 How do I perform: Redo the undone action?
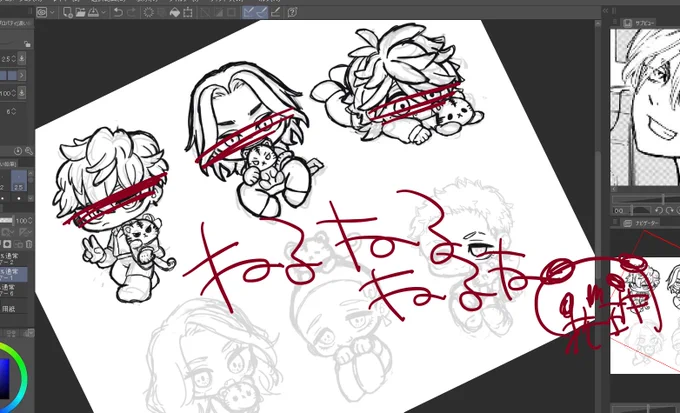click(131, 12)
